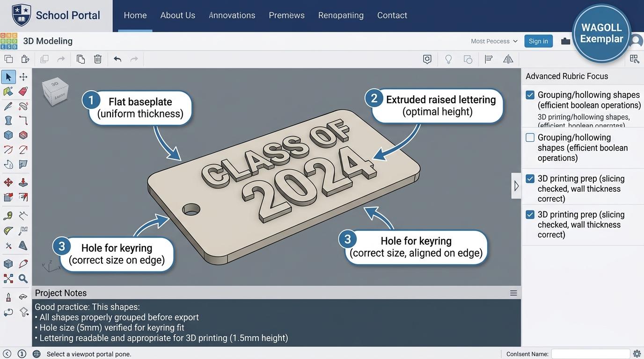Choose the blue cube shape tool
Image resolution: width=644 pixels, height=359 pixels.
tap(8, 135)
